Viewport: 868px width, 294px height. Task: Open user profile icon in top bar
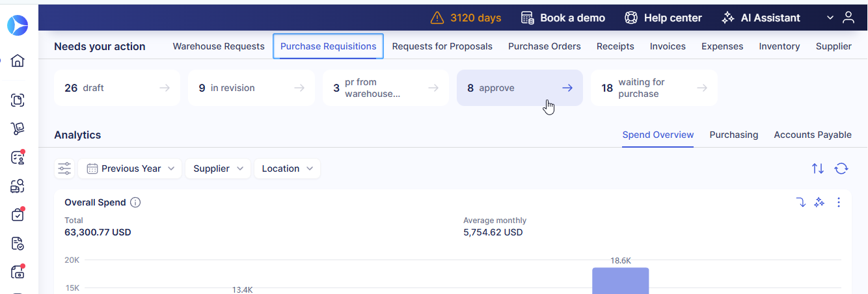(x=848, y=18)
